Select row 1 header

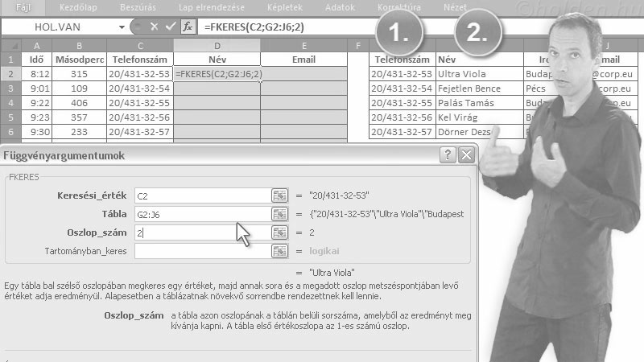[x=10, y=60]
